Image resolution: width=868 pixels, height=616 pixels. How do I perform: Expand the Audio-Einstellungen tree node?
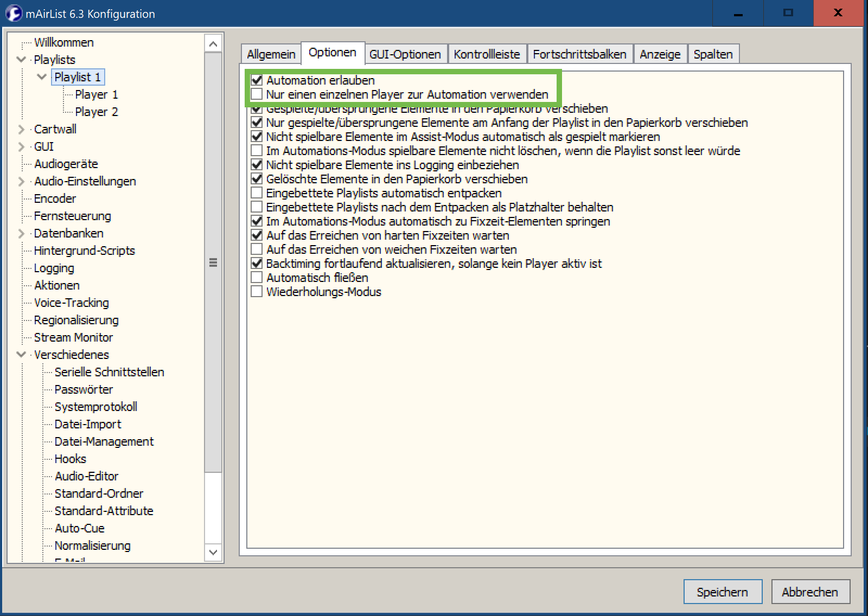point(22,181)
